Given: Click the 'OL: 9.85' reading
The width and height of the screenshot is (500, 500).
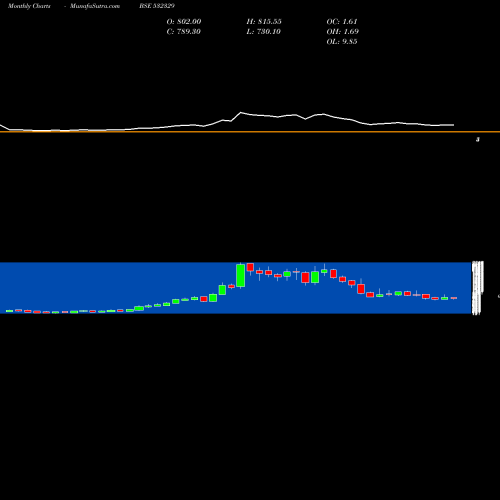Looking at the screenshot, I should [342, 42].
